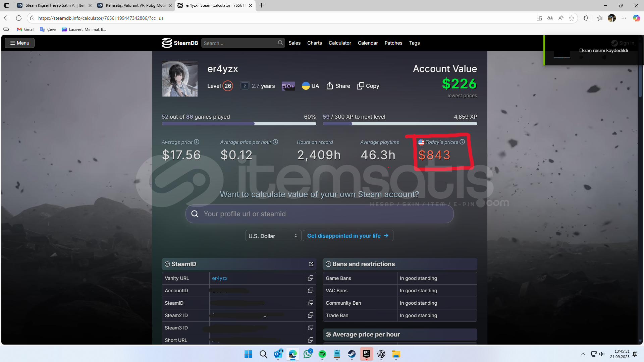
Task: Click the level 26 circle badge
Action: tap(228, 86)
